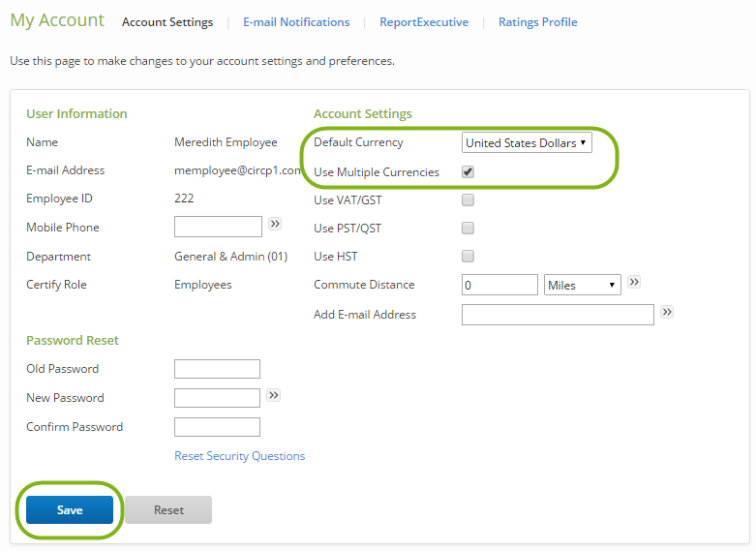Click the Reset button

pos(168,510)
